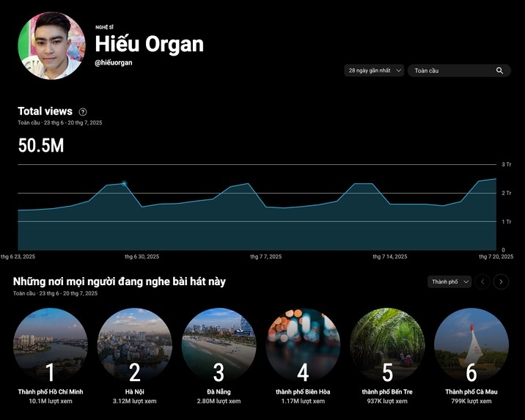Click date range text under the listening locations heading
Screen dimensions: 525x420
tap(55, 293)
